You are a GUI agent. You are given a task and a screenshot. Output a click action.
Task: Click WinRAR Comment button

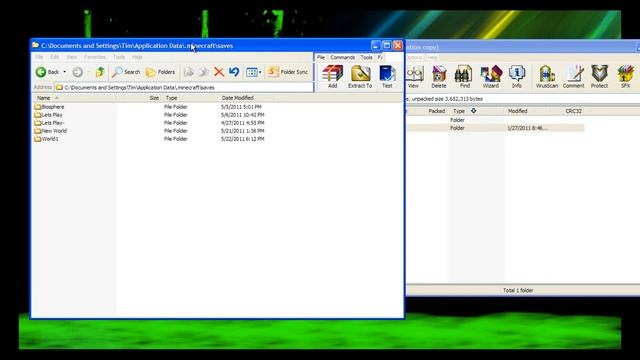[573, 77]
